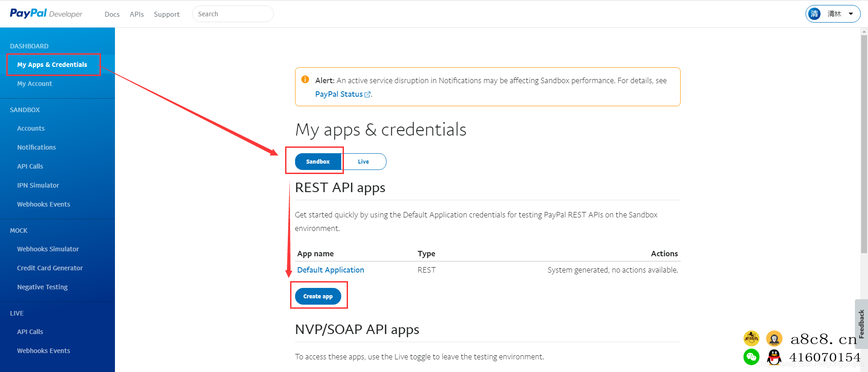
Task: Click the REST API apps heading
Action: pyautogui.click(x=340, y=188)
